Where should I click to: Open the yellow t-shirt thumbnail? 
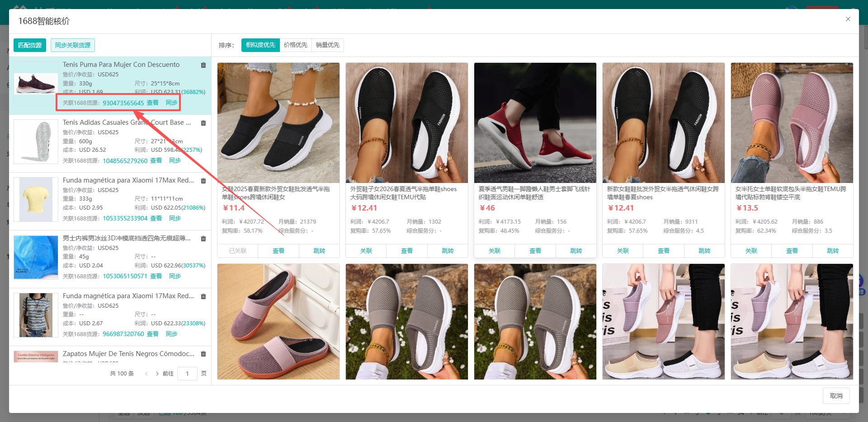click(x=36, y=200)
